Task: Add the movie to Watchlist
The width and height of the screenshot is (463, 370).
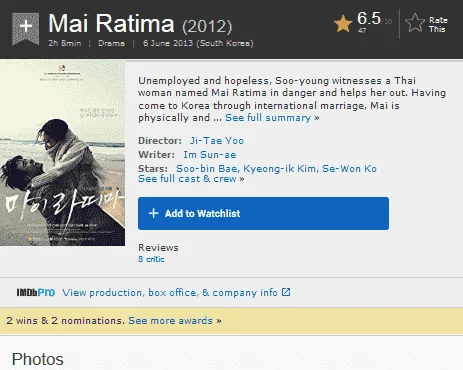Action: [x=263, y=213]
